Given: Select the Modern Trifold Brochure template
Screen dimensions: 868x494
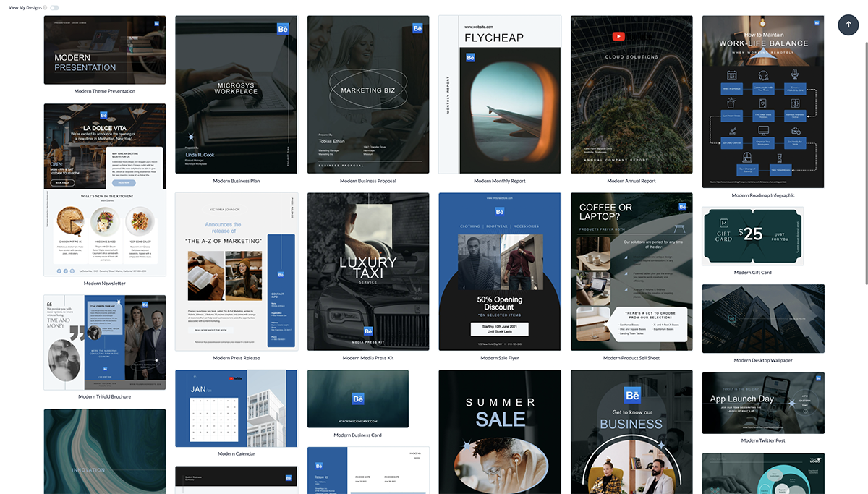Looking at the screenshot, I should click(x=104, y=343).
